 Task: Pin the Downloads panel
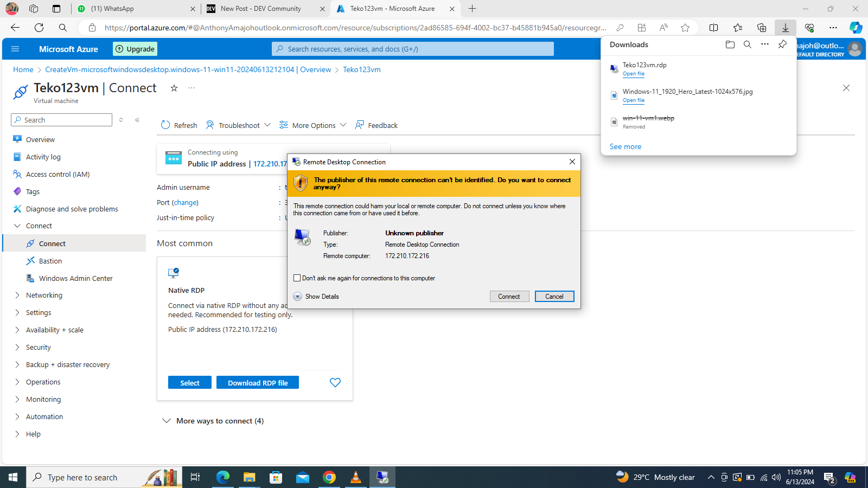coord(782,44)
